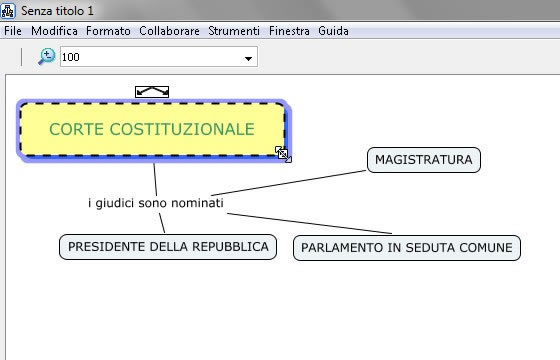
Task: Open the Modifica menu
Action: pos(54,31)
